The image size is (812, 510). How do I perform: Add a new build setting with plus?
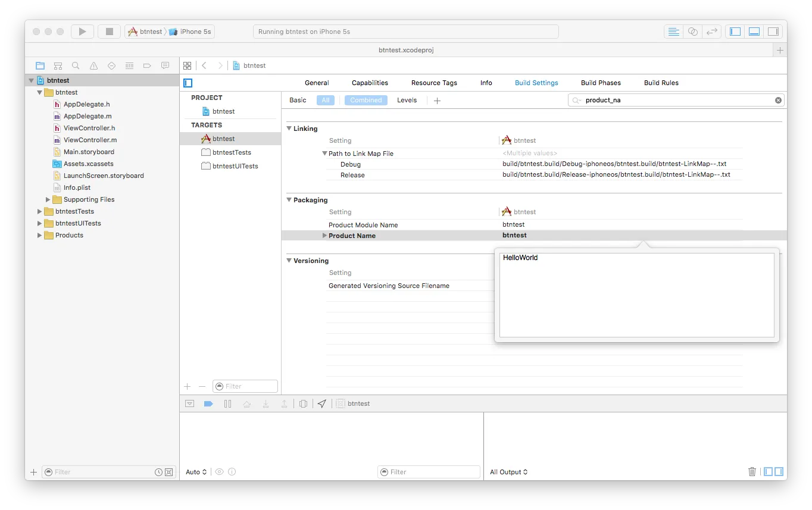pos(437,101)
